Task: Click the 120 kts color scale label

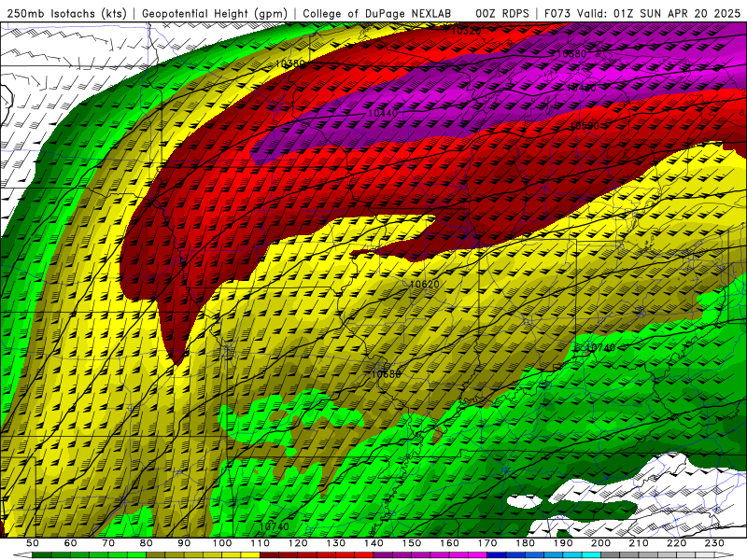Action: (298, 543)
